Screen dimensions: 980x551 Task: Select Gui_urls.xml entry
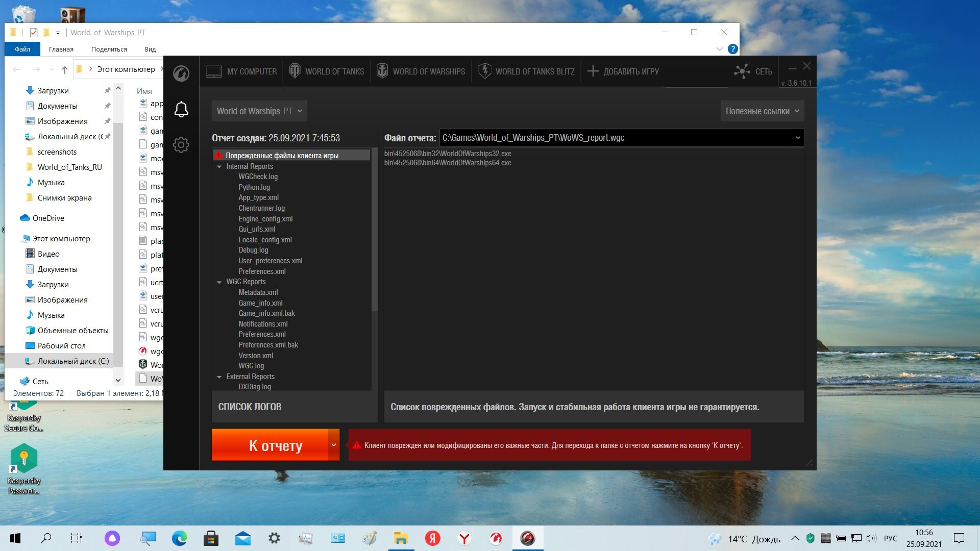click(257, 229)
